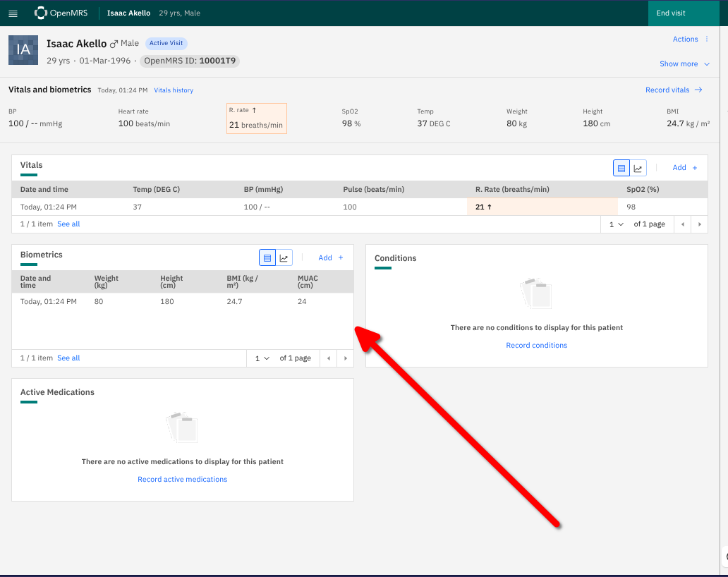Show Biometrics chart view
The width and height of the screenshot is (728, 577).
coord(284,258)
